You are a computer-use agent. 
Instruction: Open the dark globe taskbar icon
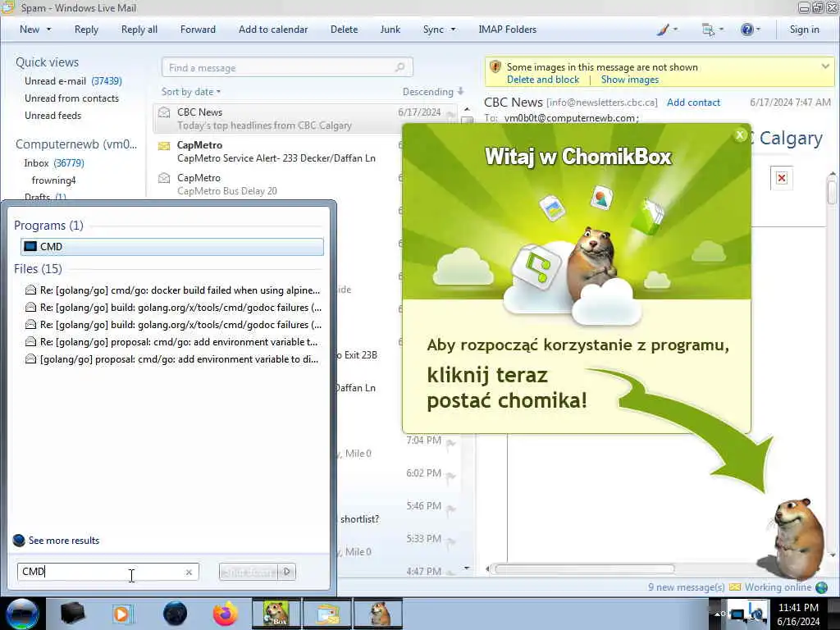175,614
